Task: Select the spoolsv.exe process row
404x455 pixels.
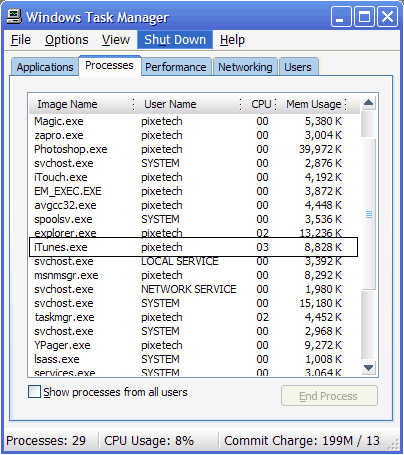Action: pos(193,219)
